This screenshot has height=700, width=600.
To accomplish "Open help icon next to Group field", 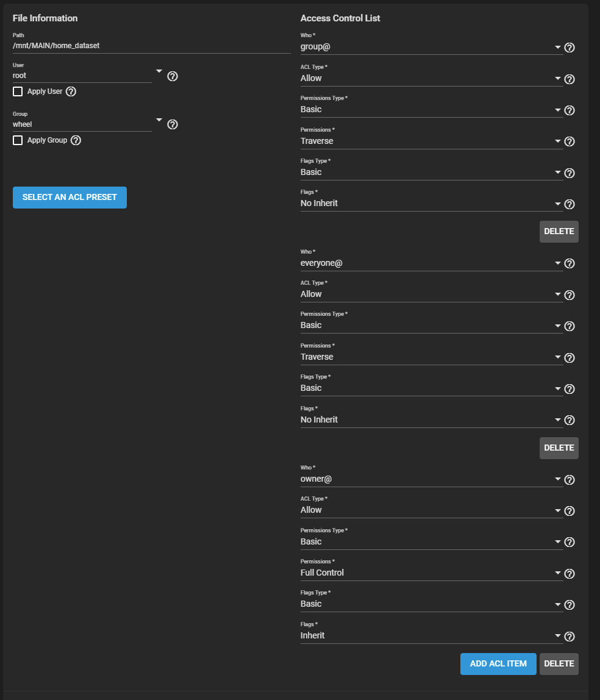I will (x=173, y=124).
